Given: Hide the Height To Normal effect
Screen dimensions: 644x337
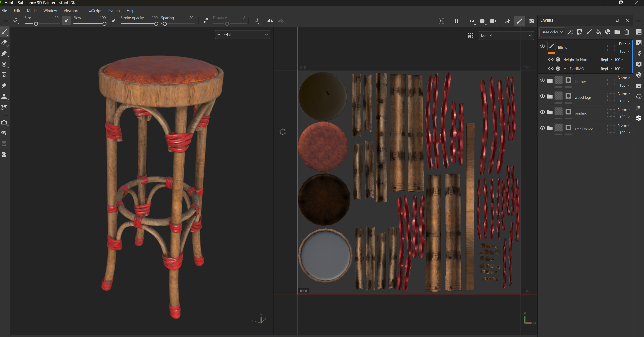Looking at the screenshot, I should [551, 59].
